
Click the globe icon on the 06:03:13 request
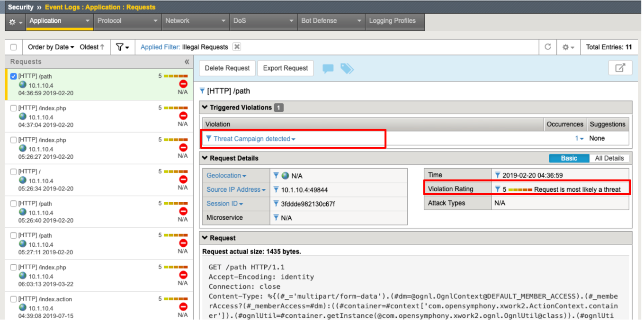click(x=23, y=276)
